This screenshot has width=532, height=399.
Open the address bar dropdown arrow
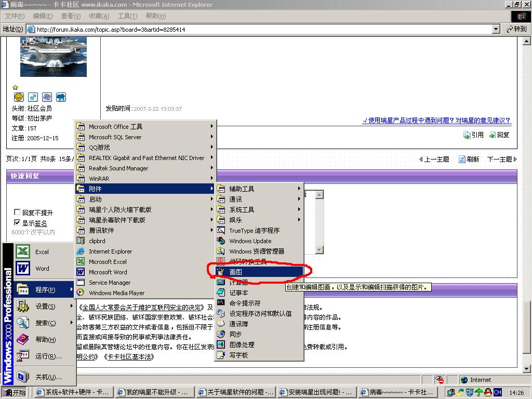tap(496, 29)
